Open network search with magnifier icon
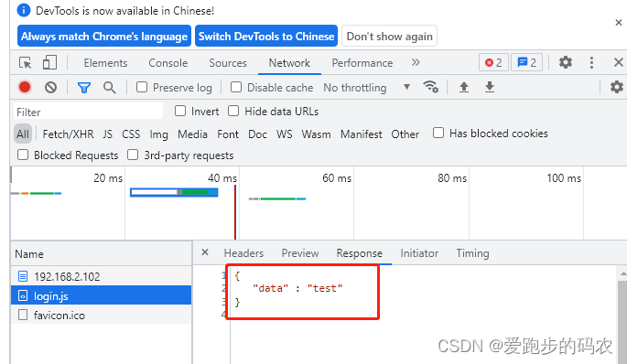 (109, 88)
